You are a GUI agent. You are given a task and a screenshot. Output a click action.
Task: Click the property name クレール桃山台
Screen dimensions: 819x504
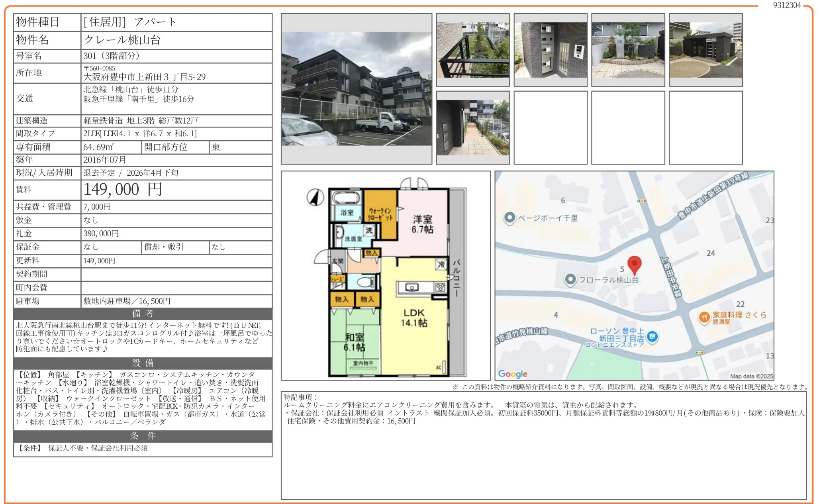(x=122, y=40)
